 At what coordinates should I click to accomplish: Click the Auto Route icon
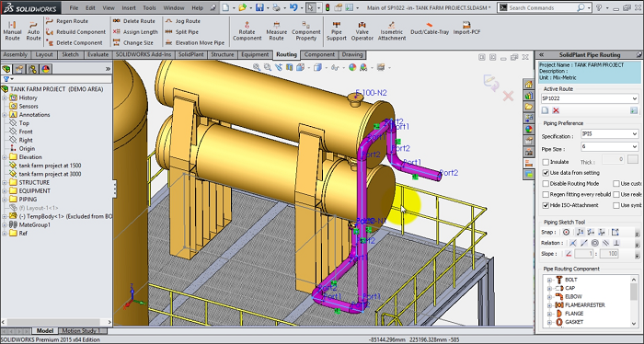tap(33, 31)
